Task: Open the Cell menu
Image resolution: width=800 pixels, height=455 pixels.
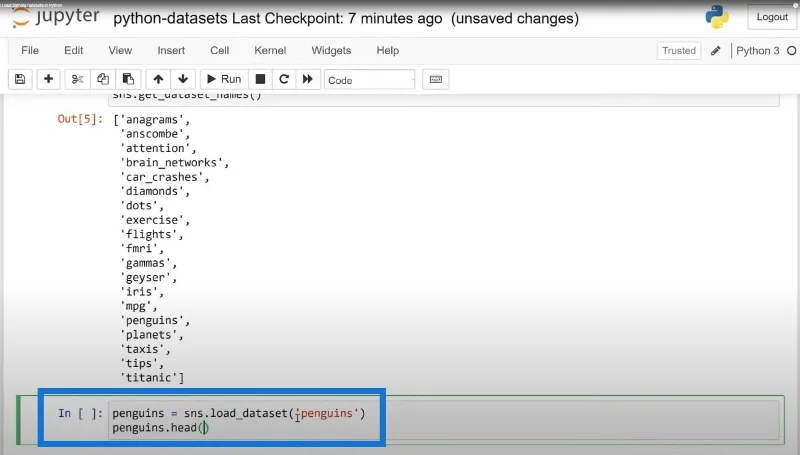Action: [x=219, y=50]
